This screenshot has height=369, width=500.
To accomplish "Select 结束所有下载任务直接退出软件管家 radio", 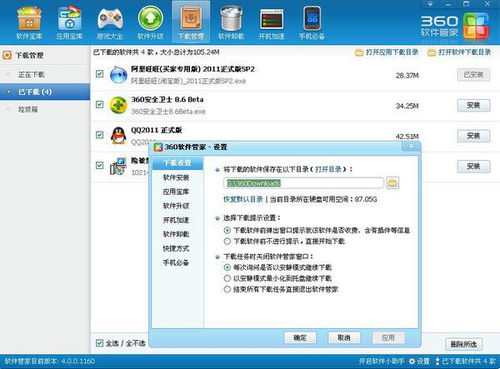I will (227, 289).
